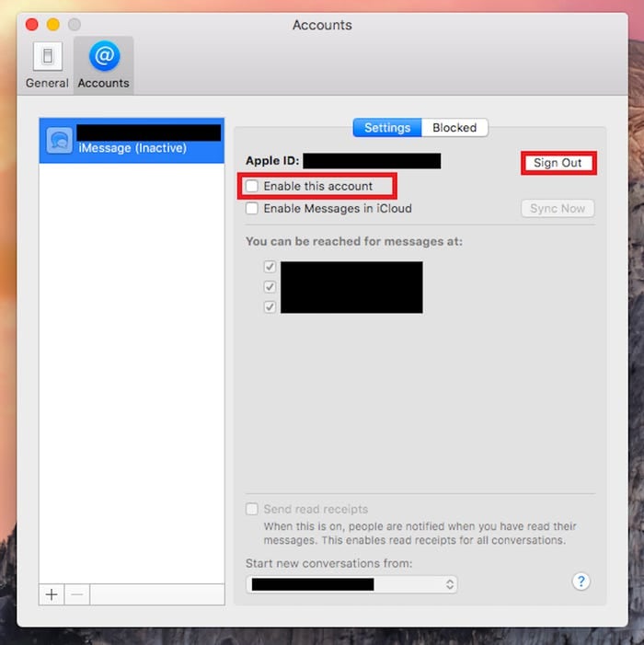Toggle the first reachable address checkbox
This screenshot has width=644, height=645.
[x=270, y=267]
